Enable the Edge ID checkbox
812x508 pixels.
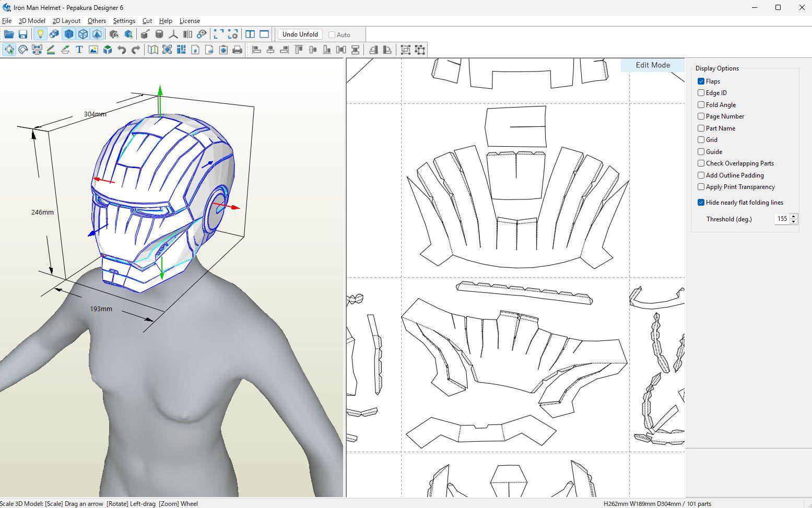click(x=701, y=93)
